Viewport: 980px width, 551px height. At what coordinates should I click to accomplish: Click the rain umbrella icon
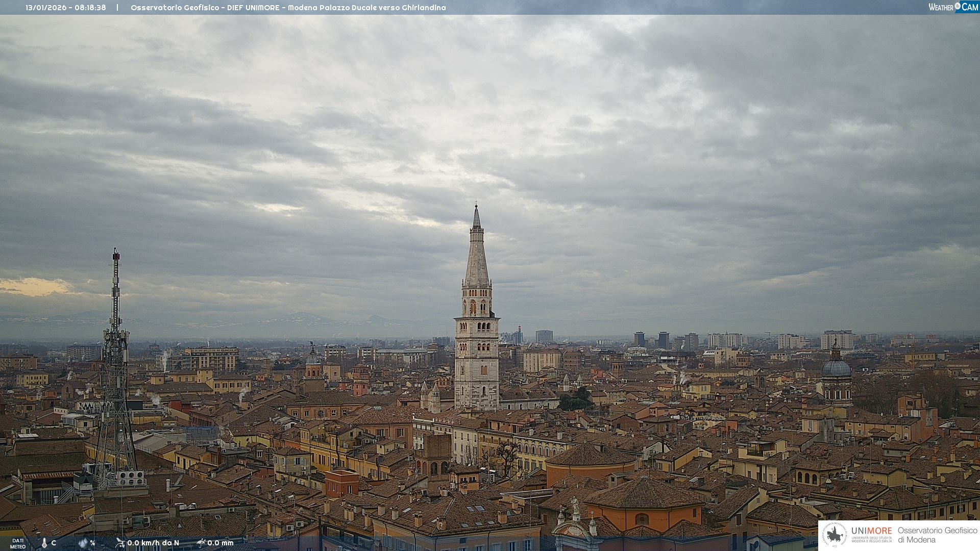201,543
